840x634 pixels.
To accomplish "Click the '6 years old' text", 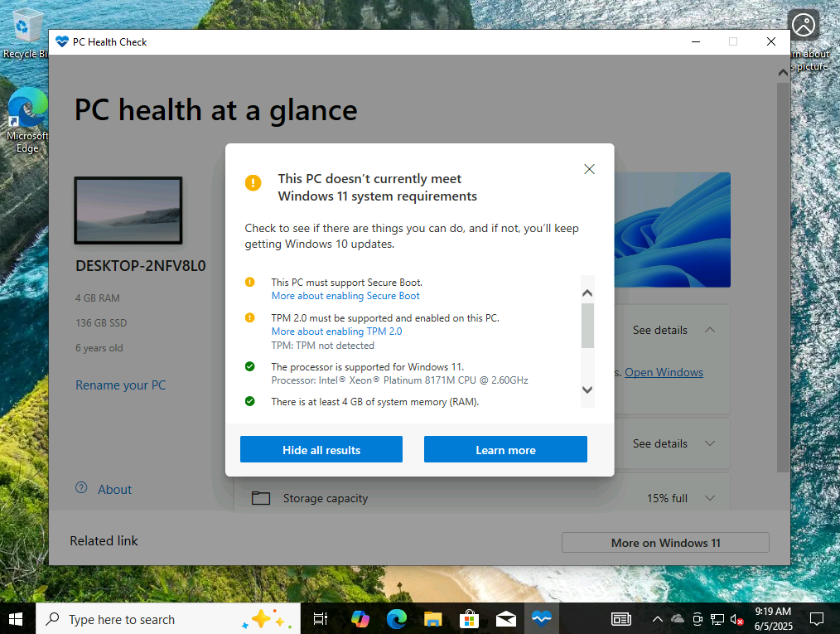I will point(99,348).
